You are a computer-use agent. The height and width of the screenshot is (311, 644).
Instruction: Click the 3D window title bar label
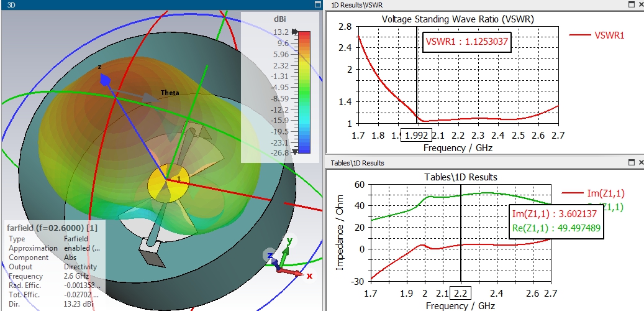11,4
